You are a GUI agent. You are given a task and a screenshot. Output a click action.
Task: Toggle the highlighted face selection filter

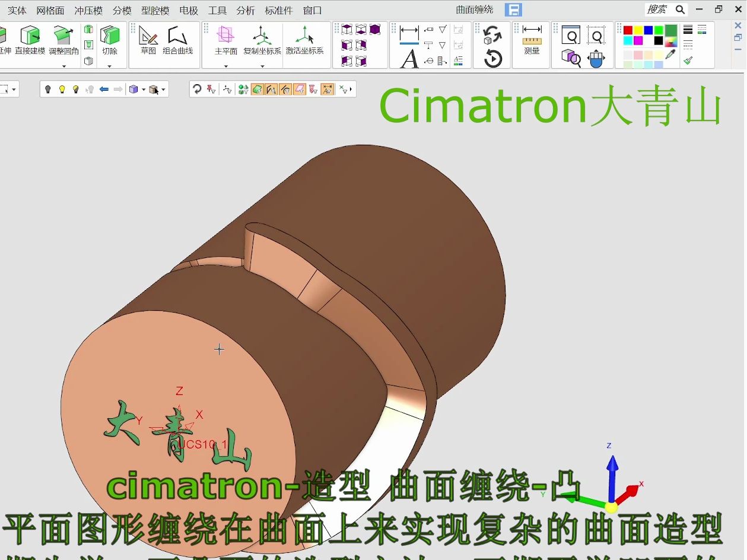click(258, 90)
